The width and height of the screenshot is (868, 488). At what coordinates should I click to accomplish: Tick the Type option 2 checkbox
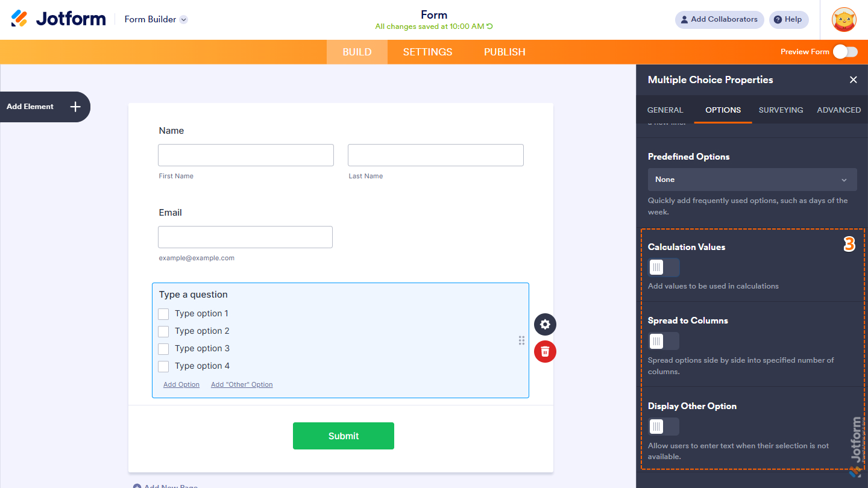[163, 331]
